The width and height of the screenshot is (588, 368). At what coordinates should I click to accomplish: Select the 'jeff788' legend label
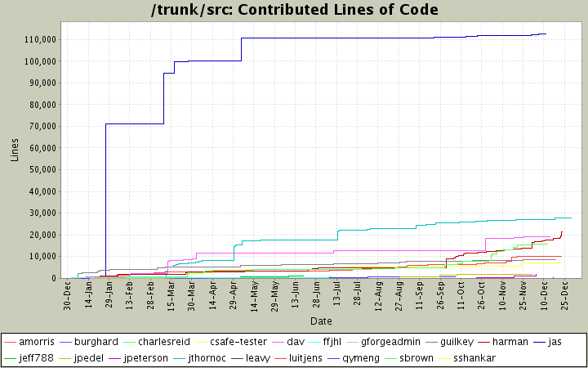(x=36, y=358)
